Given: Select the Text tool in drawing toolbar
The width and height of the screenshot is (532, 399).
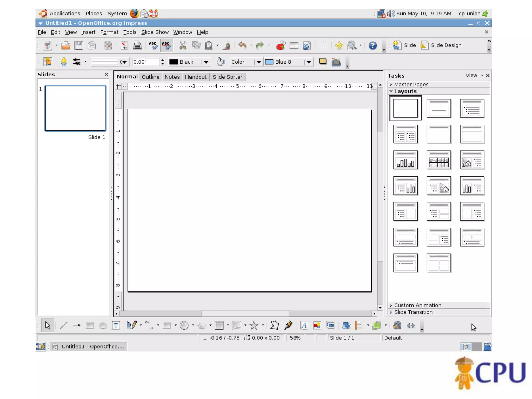Looking at the screenshot, I should [x=116, y=325].
